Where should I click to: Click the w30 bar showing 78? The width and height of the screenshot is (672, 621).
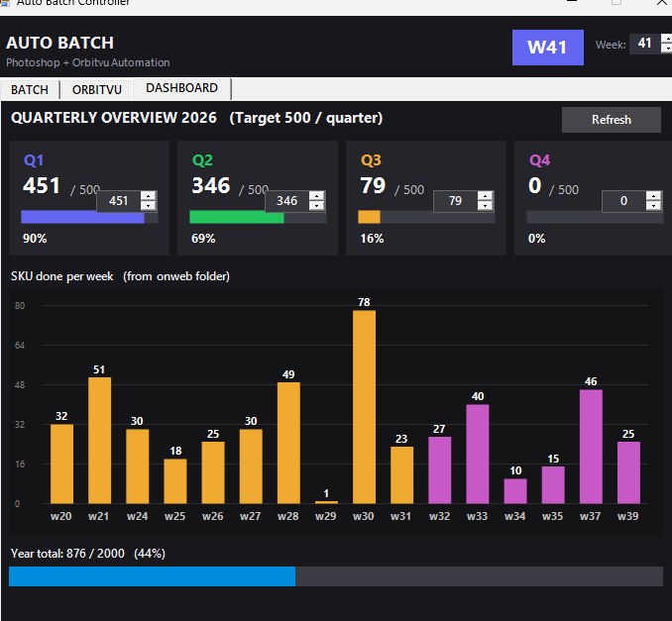click(364, 407)
